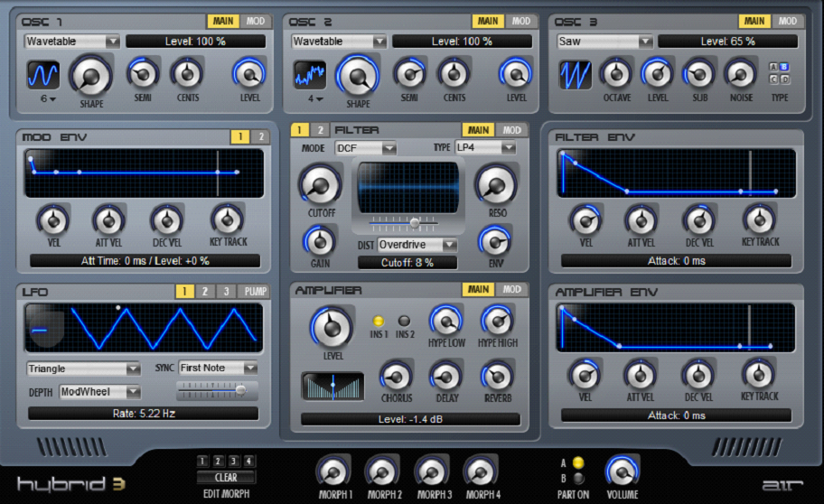Click the OSC 2 SHAPE knob
This screenshot has width=824, height=504.
click(358, 77)
